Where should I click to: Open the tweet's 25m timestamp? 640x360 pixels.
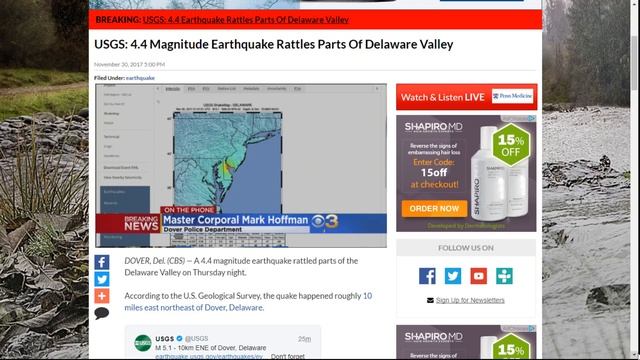(x=304, y=339)
